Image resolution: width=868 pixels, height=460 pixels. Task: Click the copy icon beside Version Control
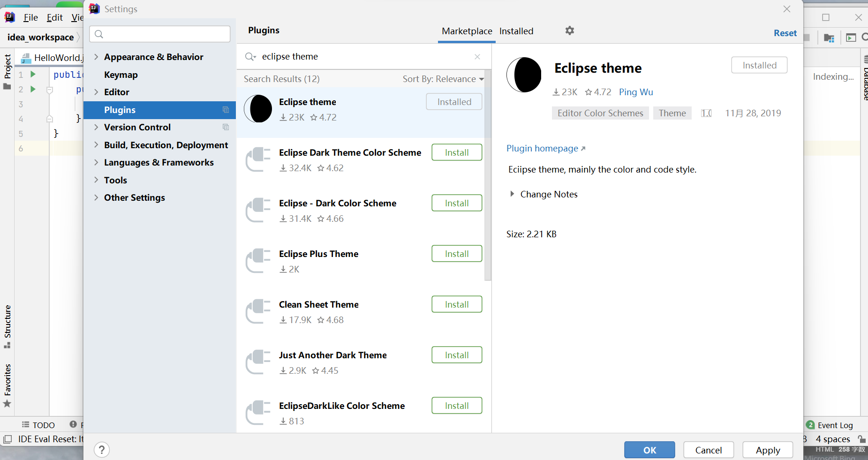[x=226, y=127]
